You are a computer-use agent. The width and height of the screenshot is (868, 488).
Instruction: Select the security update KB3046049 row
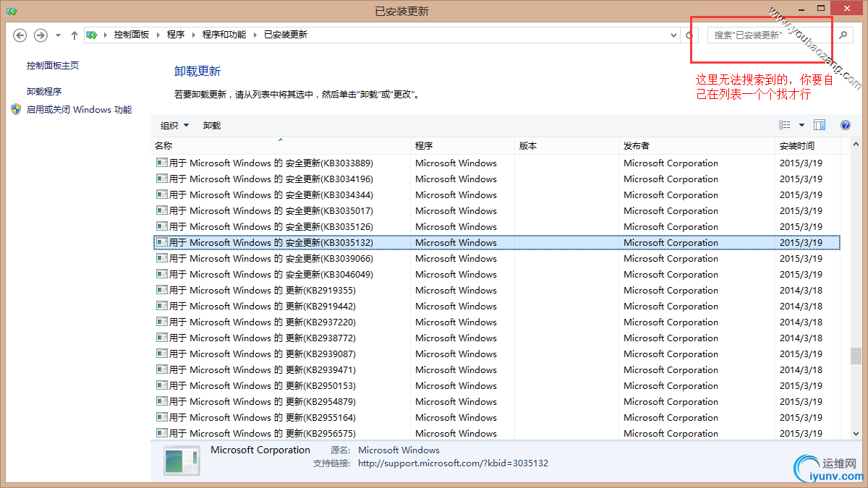pyautogui.click(x=497, y=274)
